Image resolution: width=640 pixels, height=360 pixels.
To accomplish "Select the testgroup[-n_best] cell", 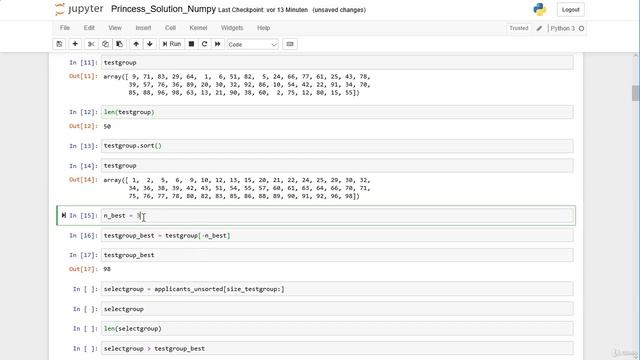I will click(x=337, y=236).
